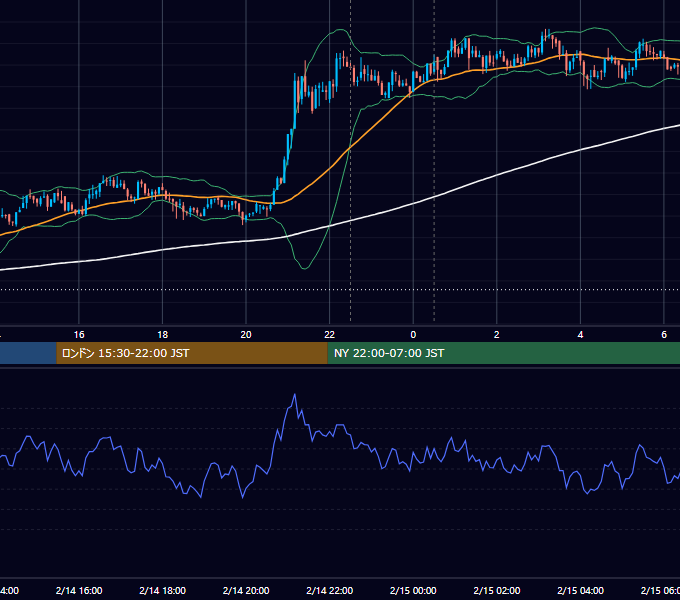Click the '0' midnight label on the upper time axis
680x600 pixels.
pyautogui.click(x=413, y=335)
